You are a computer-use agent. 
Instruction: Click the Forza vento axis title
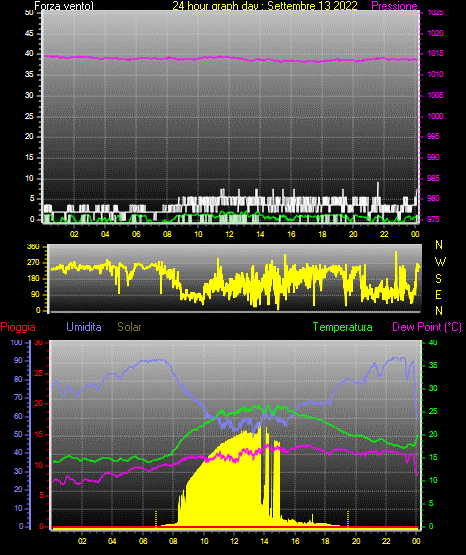tap(64, 6)
